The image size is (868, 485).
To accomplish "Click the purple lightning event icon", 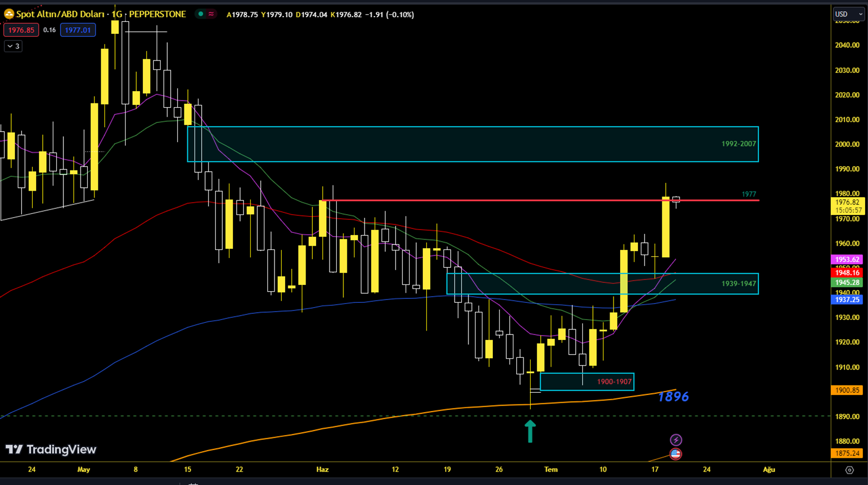I will point(676,440).
